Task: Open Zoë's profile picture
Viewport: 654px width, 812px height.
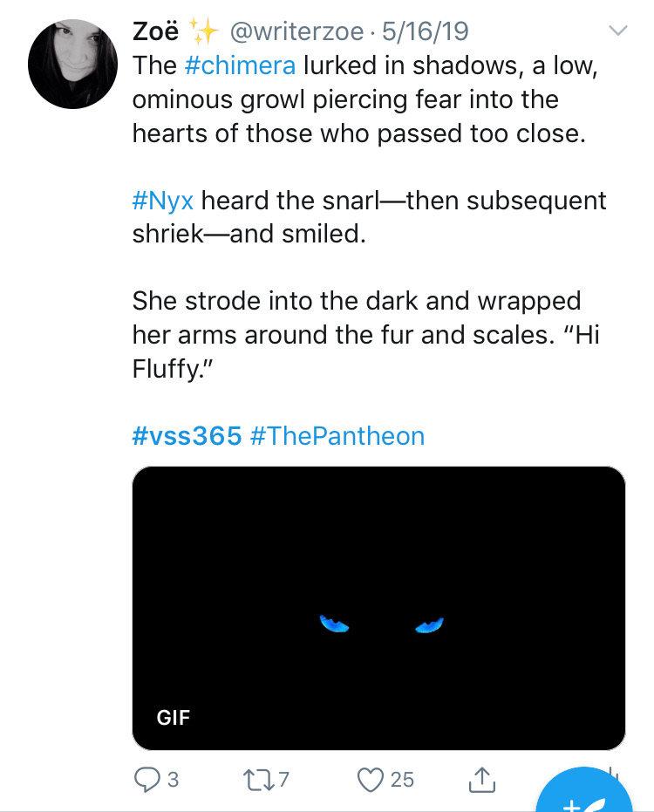Action: pyautogui.click(x=72, y=65)
